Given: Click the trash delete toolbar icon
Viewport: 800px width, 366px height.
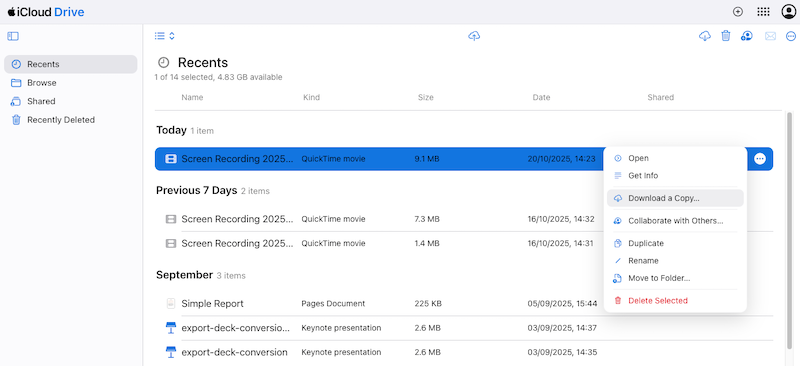Looking at the screenshot, I should pos(726,36).
